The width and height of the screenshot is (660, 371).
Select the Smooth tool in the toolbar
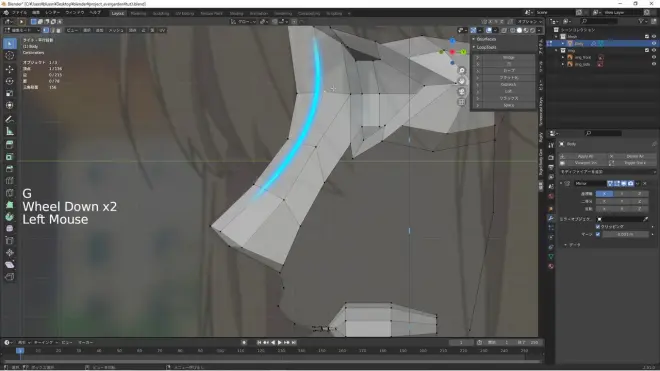[10, 229]
